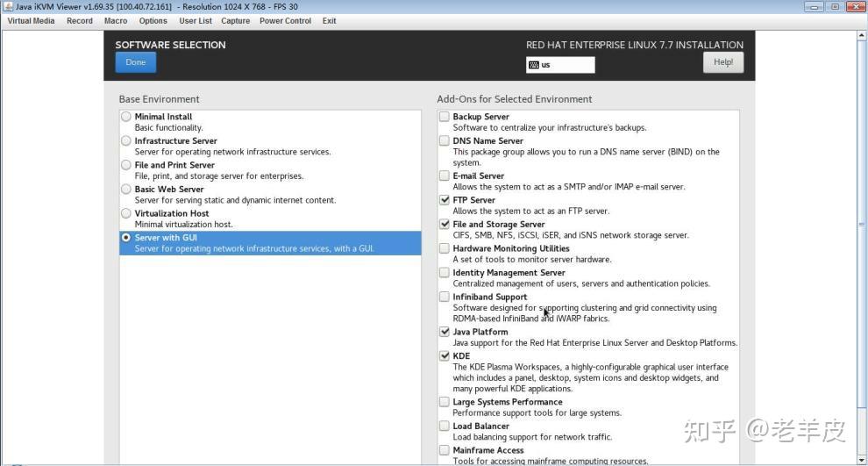
Task: Select the Basic Web Server radio button
Action: pos(126,189)
